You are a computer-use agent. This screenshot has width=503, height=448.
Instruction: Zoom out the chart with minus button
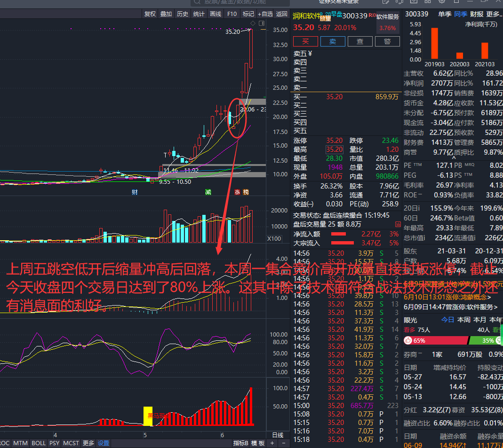(x=284, y=443)
